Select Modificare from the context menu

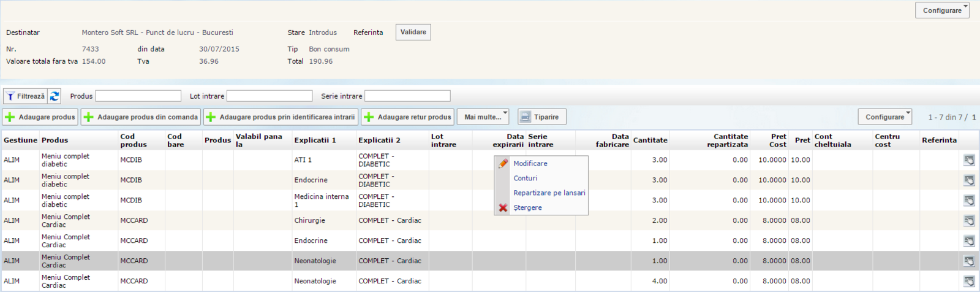pyautogui.click(x=530, y=164)
